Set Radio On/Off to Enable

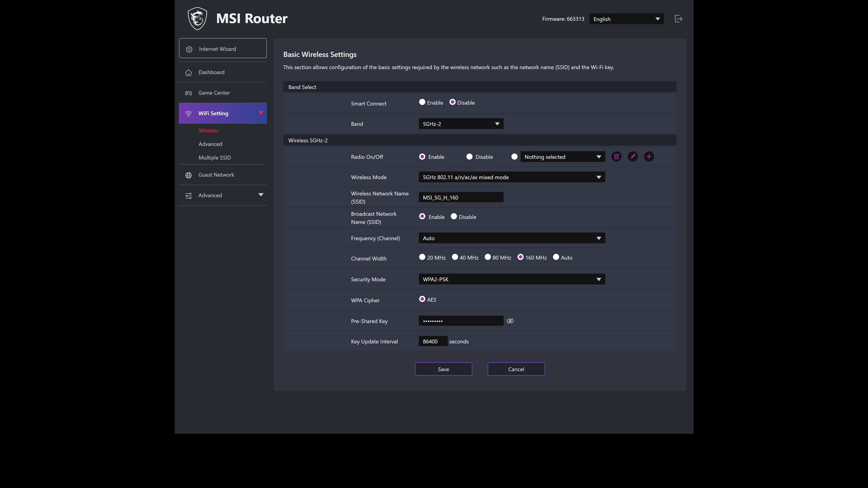[422, 157]
